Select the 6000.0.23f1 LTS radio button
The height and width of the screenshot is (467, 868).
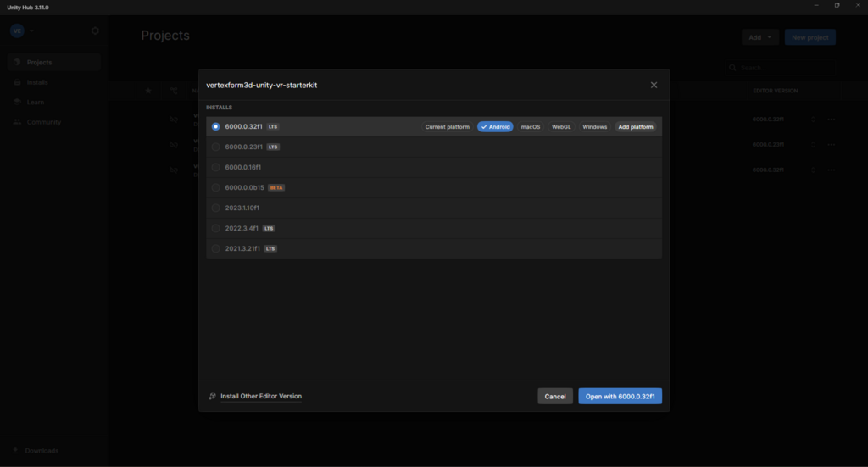click(x=215, y=147)
